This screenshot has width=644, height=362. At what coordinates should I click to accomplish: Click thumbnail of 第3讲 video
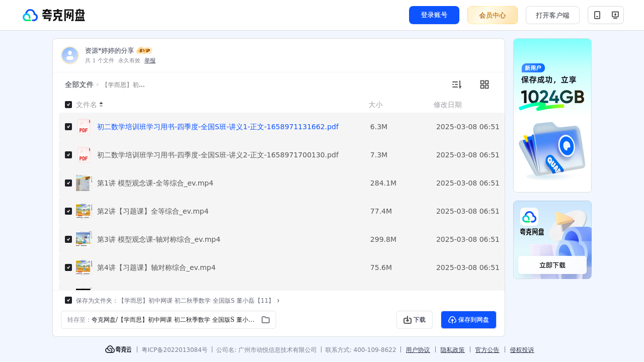[84, 239]
